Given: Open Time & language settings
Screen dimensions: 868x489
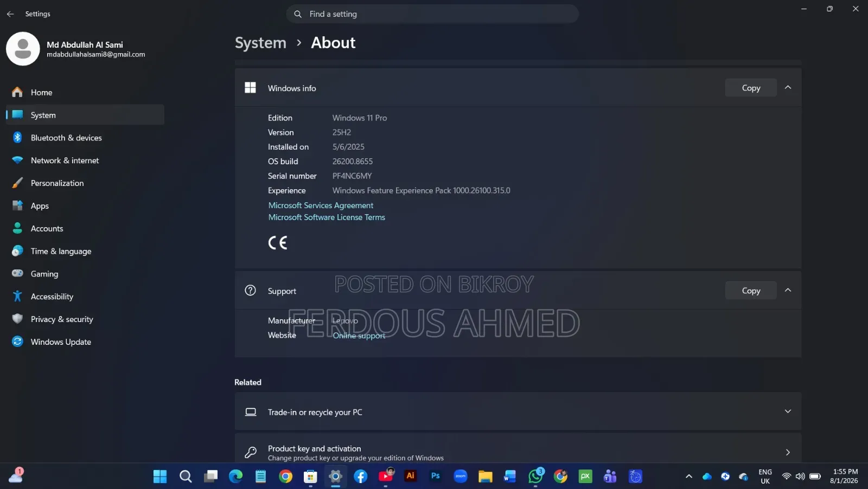Looking at the screenshot, I should pos(85,252).
